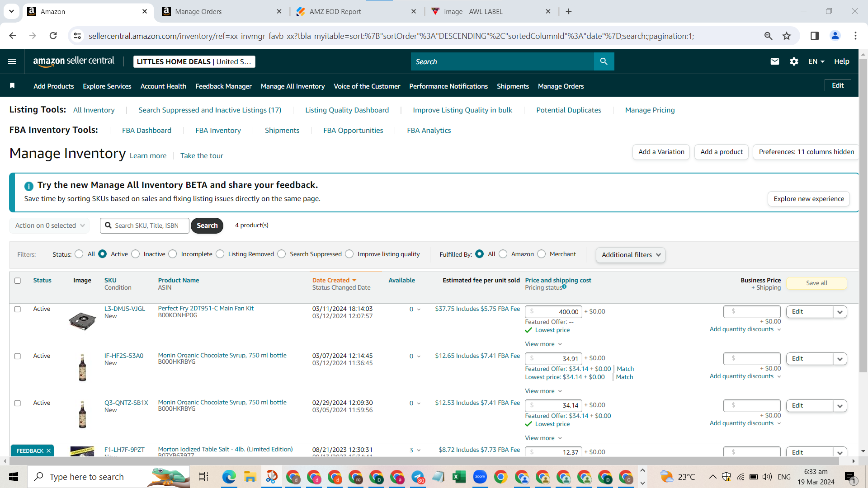The image size is (868, 488).
Task: Open a new browser tab
Action: tap(569, 11)
